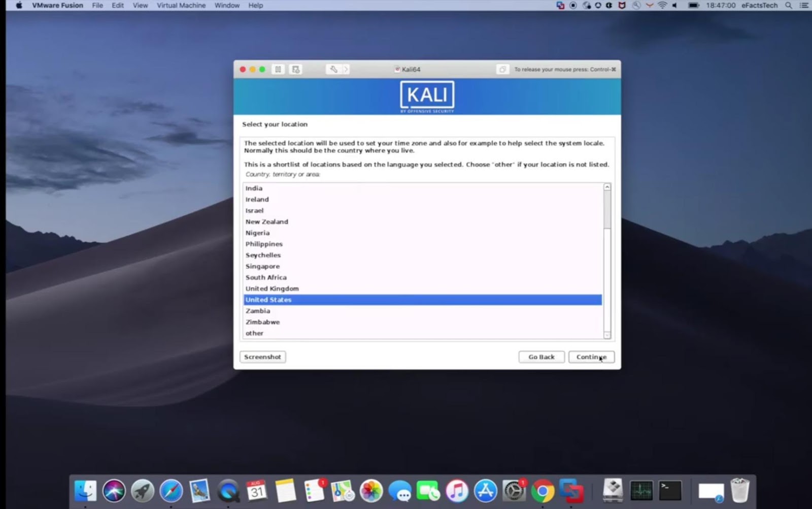
Task: Click the red shield antivirus menu bar icon
Action: (x=622, y=5)
